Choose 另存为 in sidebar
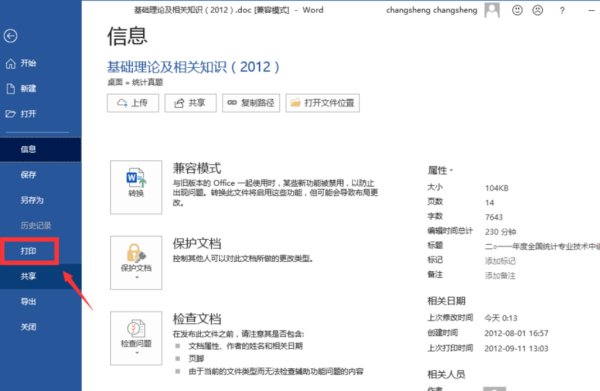 click(41, 200)
